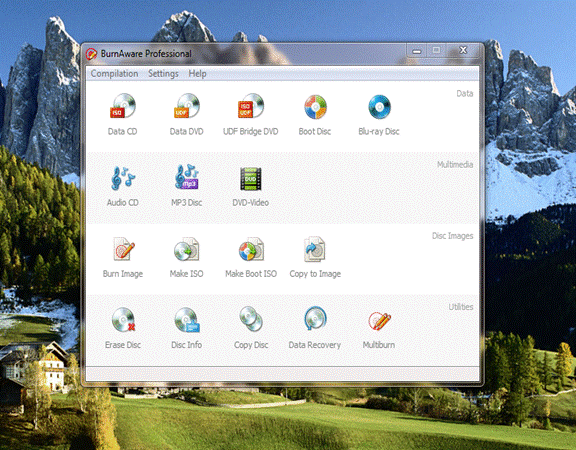Minimize the BurnAware Professional window
Screen dimensions: 576x450
pyautogui.click(x=416, y=51)
